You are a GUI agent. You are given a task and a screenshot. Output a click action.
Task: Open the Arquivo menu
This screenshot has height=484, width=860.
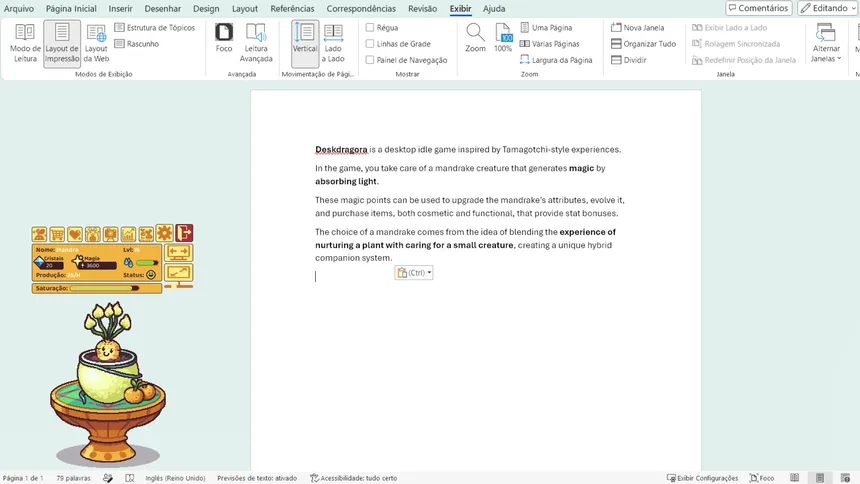(19, 9)
